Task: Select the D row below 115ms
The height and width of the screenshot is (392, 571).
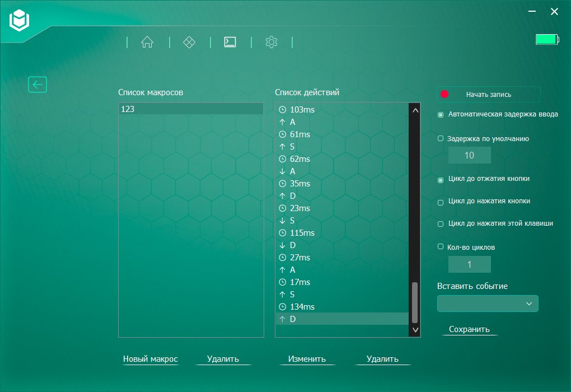Action: 342,245
